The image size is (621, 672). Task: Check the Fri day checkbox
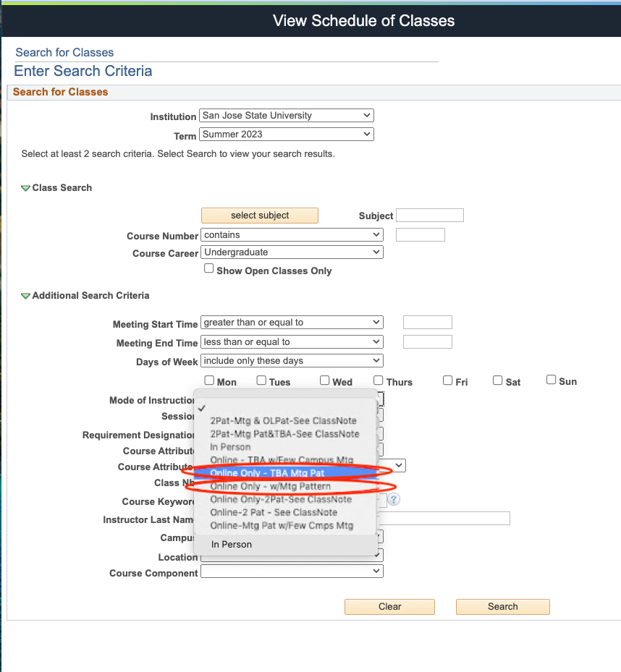coord(448,380)
